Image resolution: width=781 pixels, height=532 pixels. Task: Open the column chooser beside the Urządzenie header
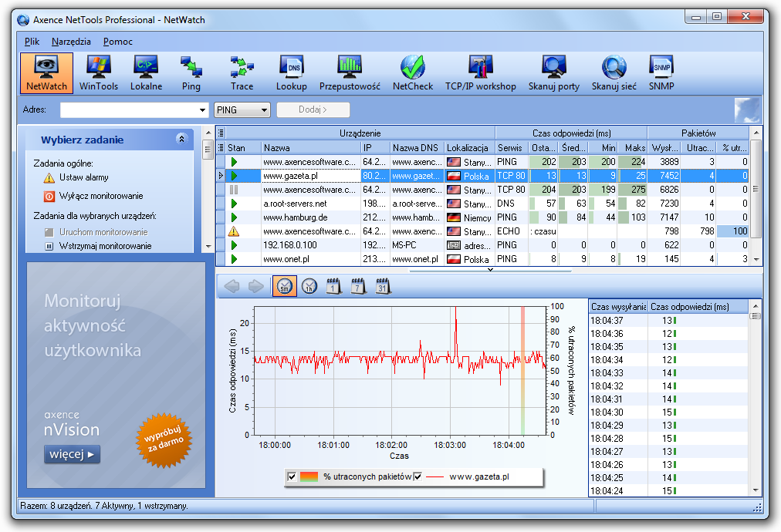[221, 133]
